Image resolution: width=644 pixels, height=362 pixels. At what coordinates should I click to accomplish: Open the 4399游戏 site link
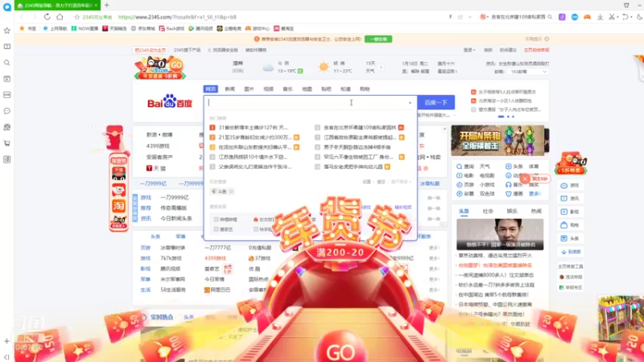(x=158, y=146)
